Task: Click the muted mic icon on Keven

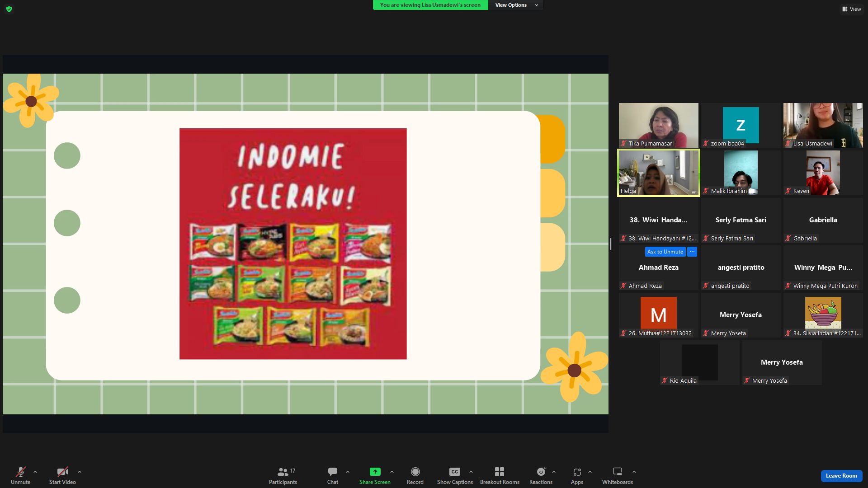Action: (788, 191)
